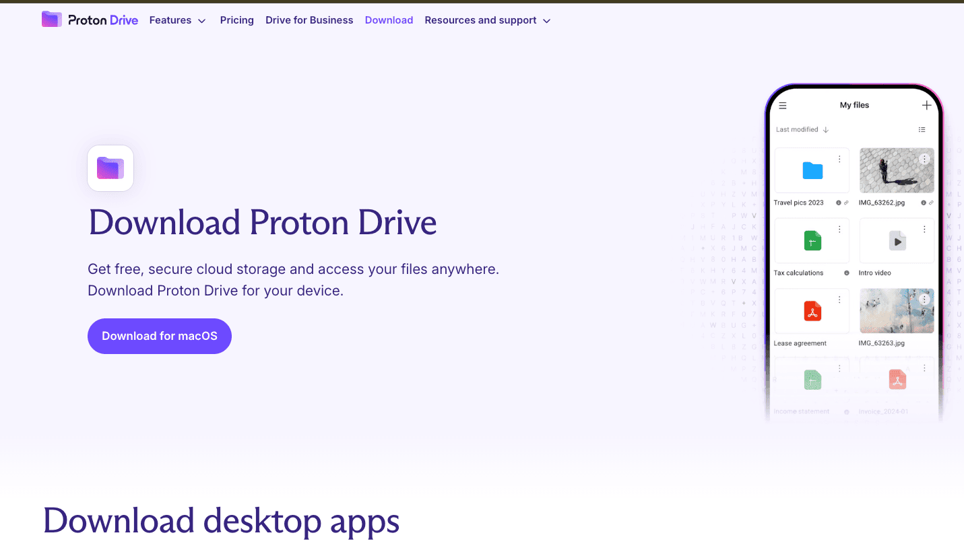Open the red Lease agreement PDF icon
Screen dimensions: 964x560
[x=811, y=310]
